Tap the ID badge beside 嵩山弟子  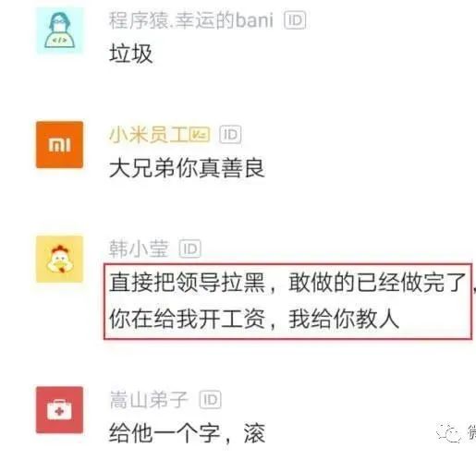coord(211,400)
